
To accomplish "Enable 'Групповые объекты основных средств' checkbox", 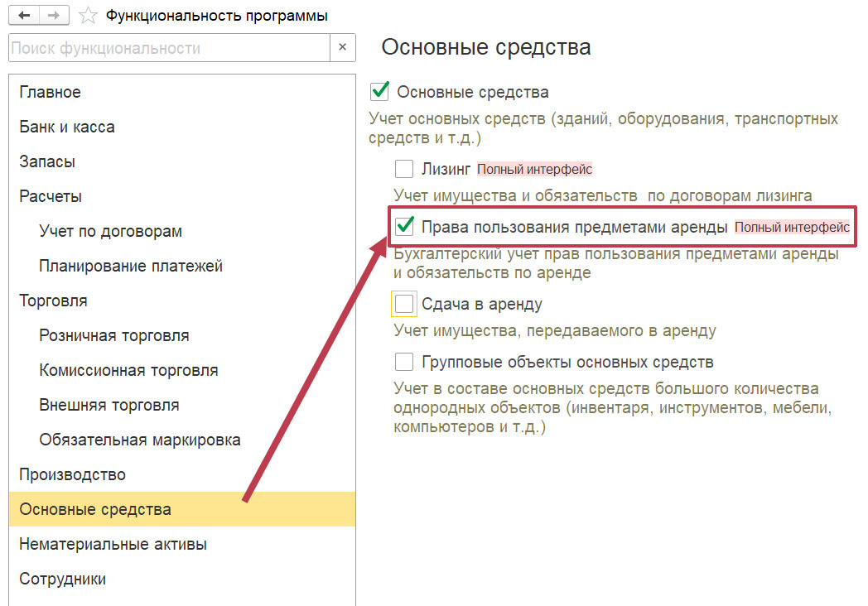I will click(x=403, y=362).
